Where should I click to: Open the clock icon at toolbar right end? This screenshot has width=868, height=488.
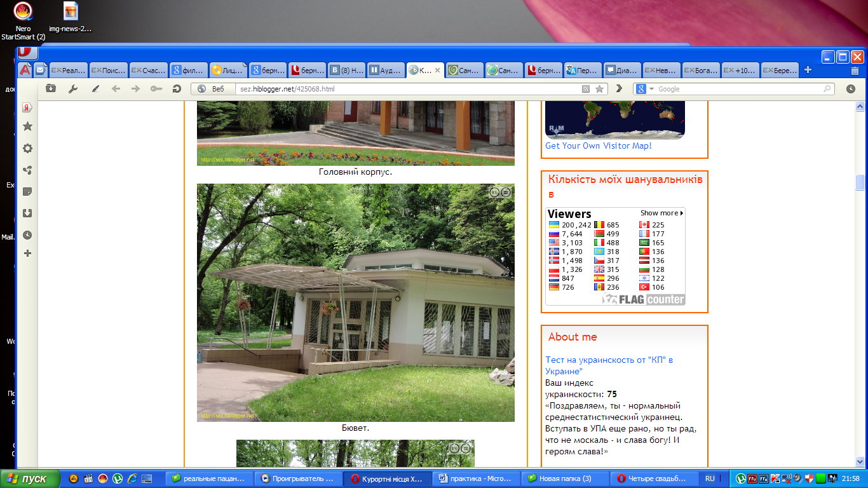851,89
